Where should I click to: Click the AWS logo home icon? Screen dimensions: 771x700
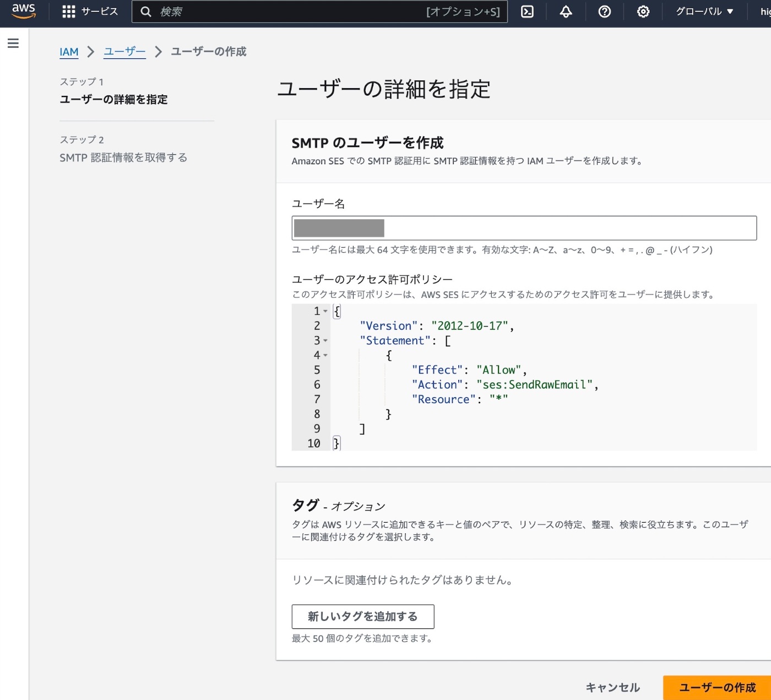24,11
